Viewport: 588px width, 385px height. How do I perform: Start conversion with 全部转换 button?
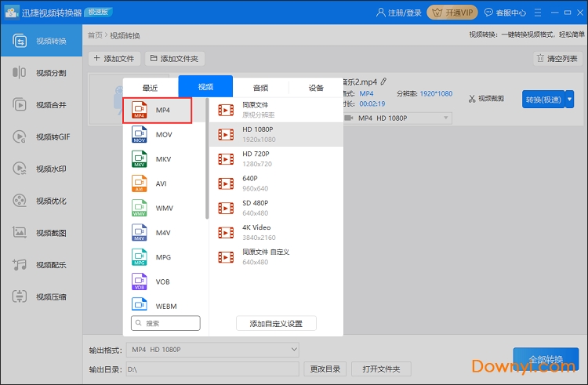pos(546,359)
